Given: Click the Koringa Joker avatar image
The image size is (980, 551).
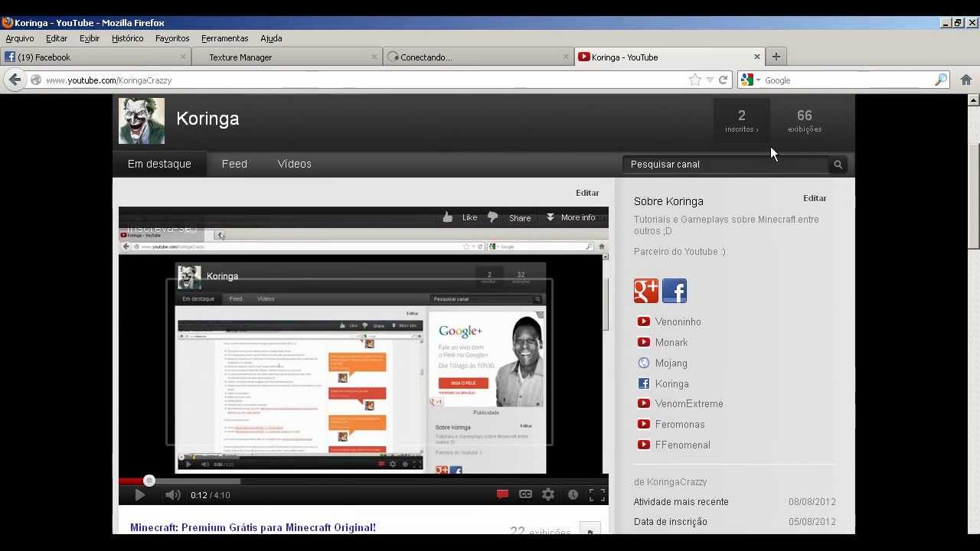Looking at the screenshot, I should [142, 121].
